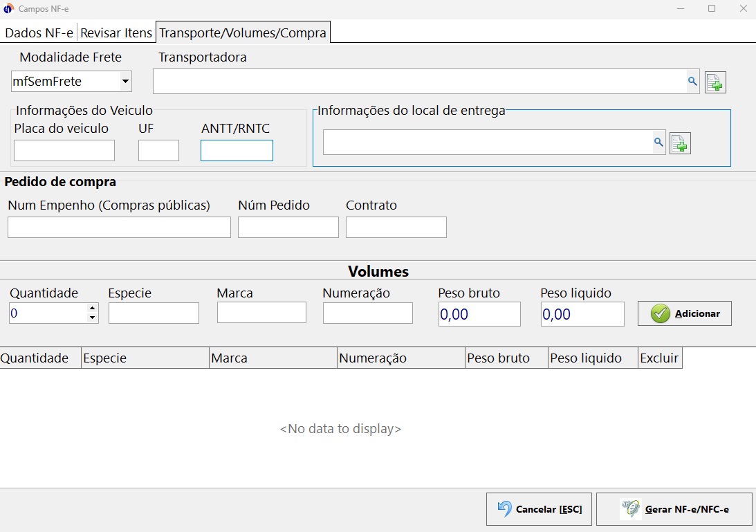This screenshot has height=532, width=756.
Task: Increase Quantidade using the up spinner arrow
Action: pos(92,309)
